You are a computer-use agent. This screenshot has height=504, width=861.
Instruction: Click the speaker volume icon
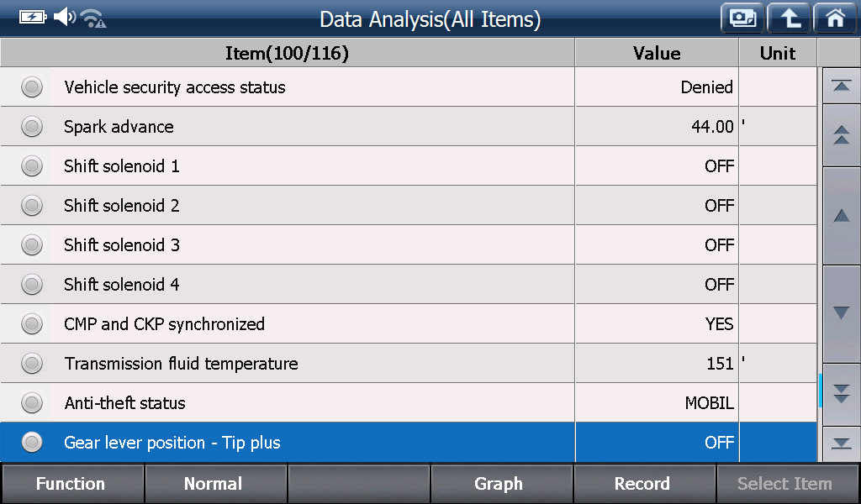click(64, 17)
